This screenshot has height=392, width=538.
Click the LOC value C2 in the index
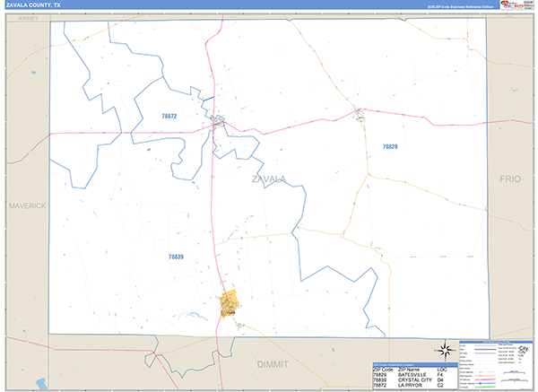pyautogui.click(x=440, y=386)
